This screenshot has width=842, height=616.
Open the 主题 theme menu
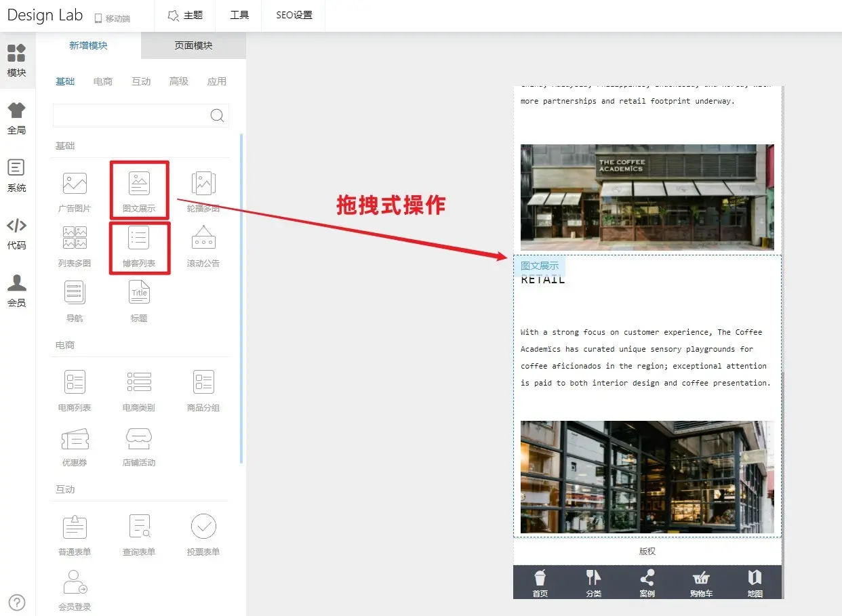185,15
